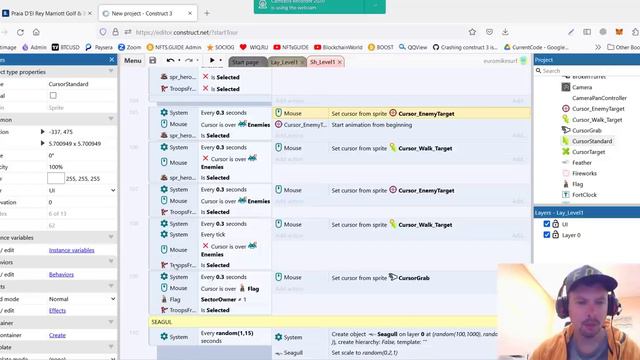Select CameraPanController in project tree
This screenshot has height=360, width=640.
pyautogui.click(x=599, y=98)
